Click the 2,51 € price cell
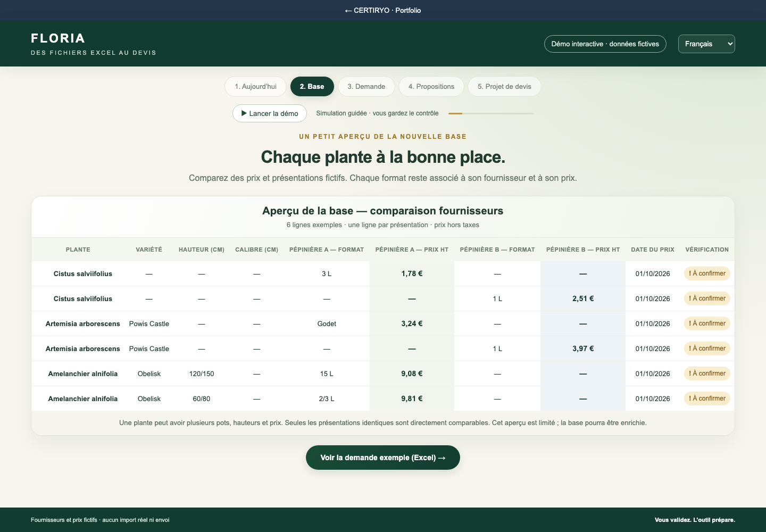Image resolution: width=766 pixels, height=532 pixels. (583, 298)
